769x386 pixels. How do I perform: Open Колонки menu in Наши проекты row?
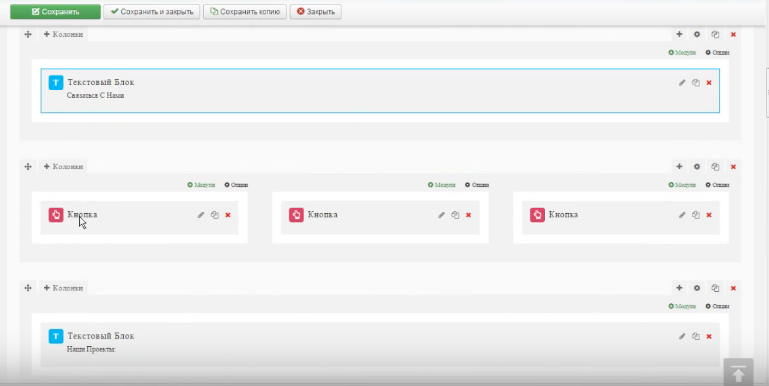[63, 288]
